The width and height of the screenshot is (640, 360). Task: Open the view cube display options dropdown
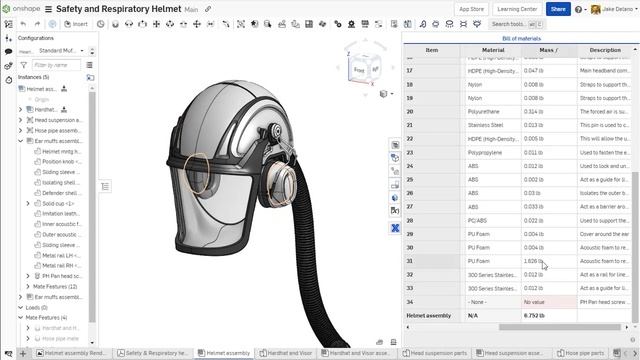click(387, 94)
